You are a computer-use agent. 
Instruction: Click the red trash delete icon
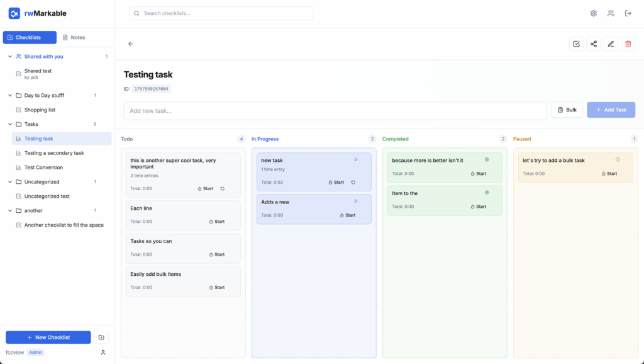pos(628,44)
